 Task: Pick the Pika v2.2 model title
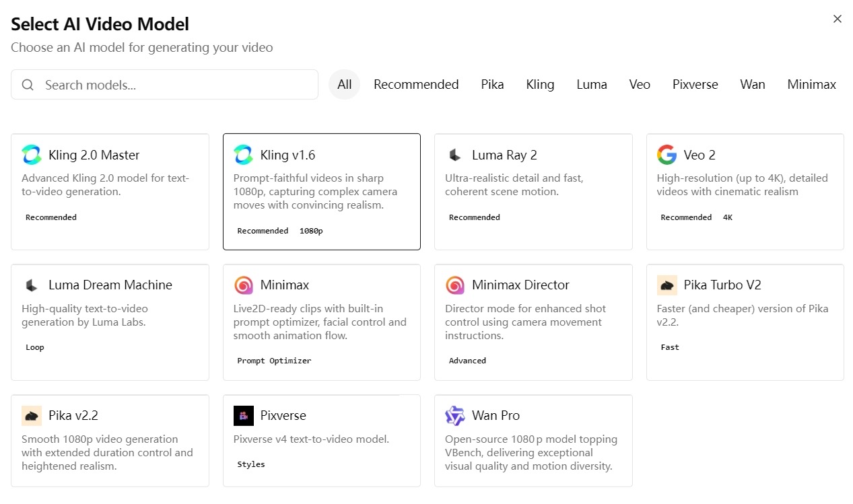pos(73,415)
